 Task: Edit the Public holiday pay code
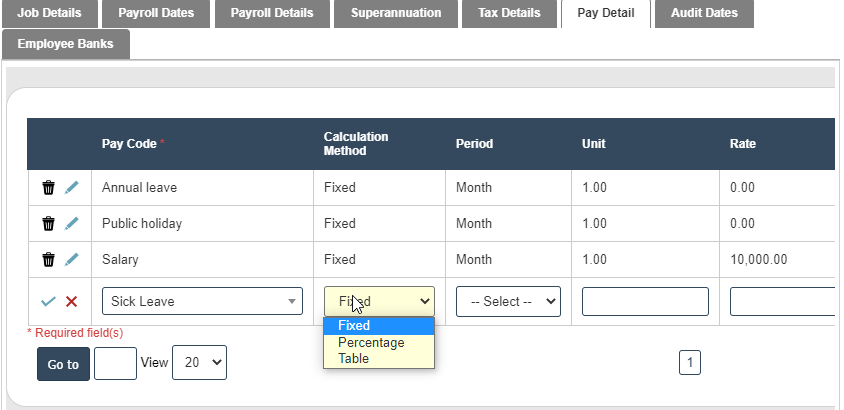click(x=71, y=223)
